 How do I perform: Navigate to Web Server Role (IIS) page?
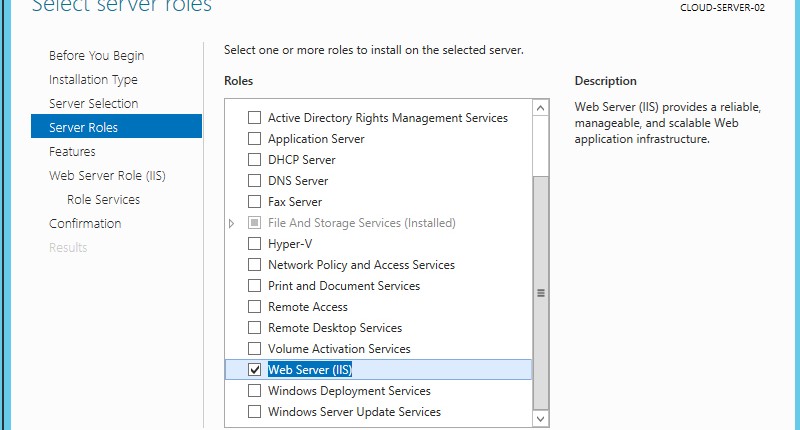point(107,176)
